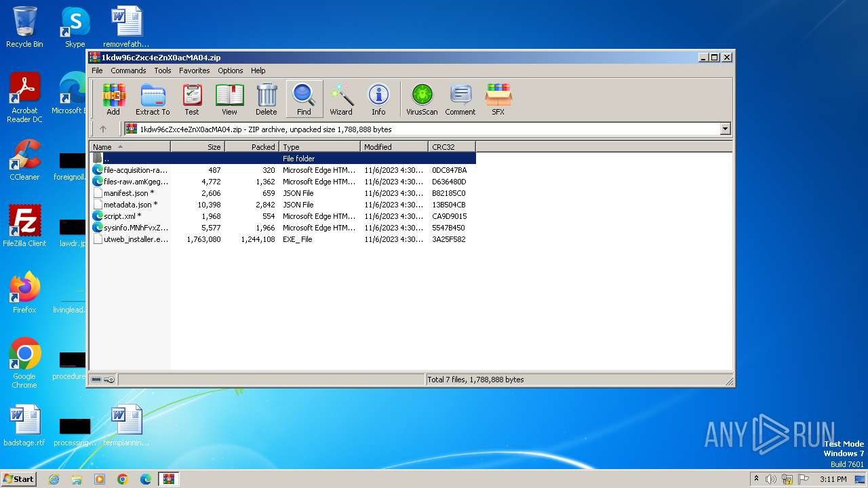This screenshot has height=488, width=868.
Task: Launch the Wizard tool
Action: click(341, 99)
